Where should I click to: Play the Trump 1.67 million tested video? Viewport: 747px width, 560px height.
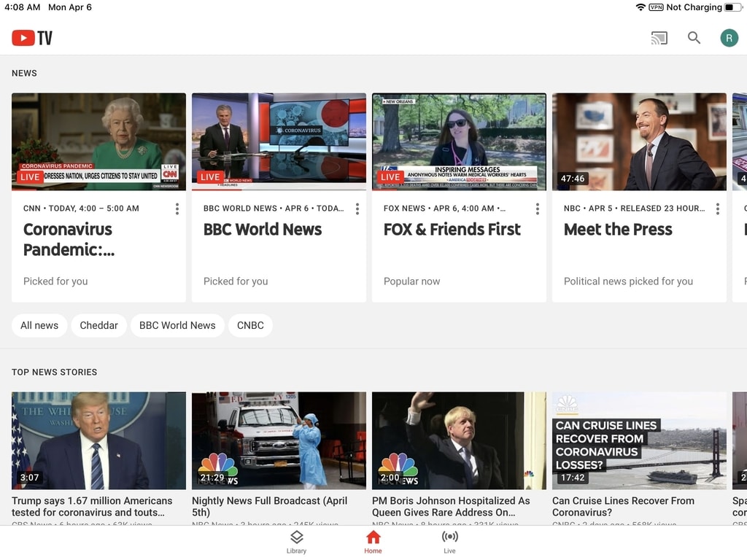click(x=98, y=440)
